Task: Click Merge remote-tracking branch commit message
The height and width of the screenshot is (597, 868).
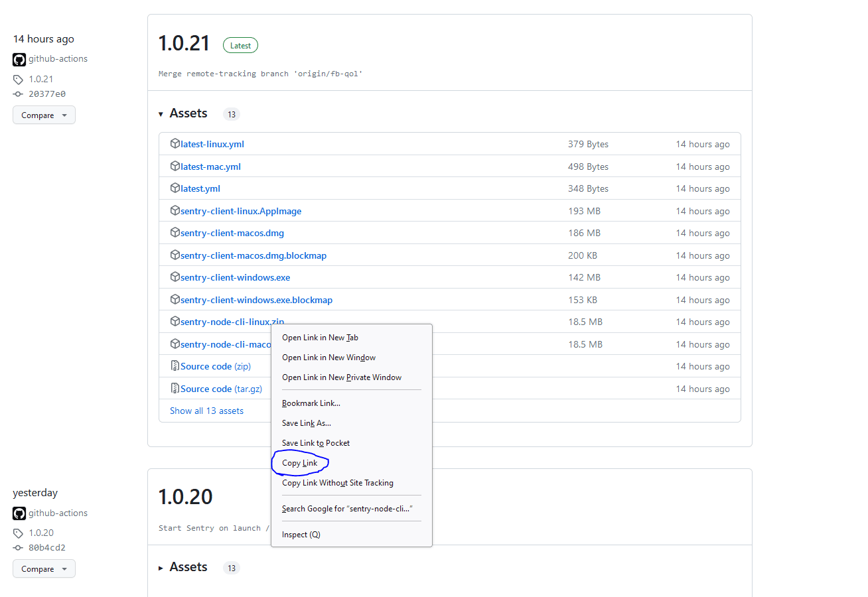Action: click(x=261, y=74)
